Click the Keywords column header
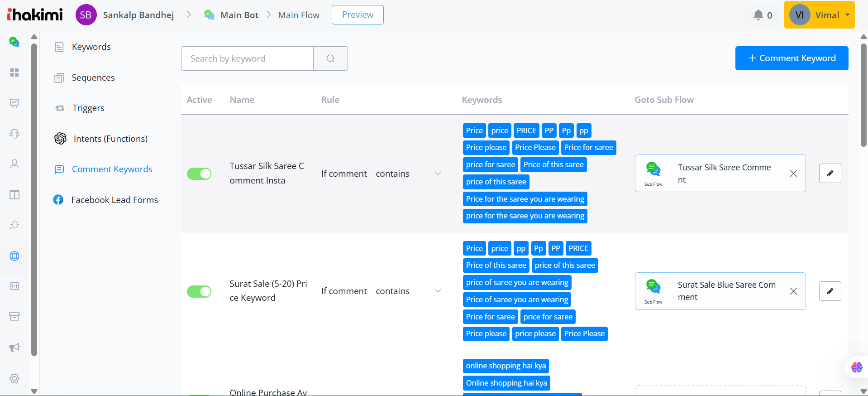 [x=482, y=100]
